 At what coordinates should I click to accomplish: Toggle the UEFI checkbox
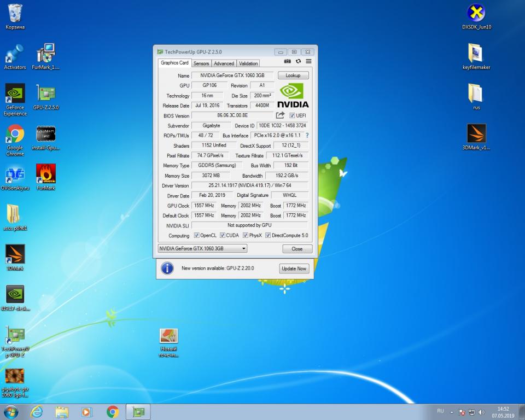(292, 115)
